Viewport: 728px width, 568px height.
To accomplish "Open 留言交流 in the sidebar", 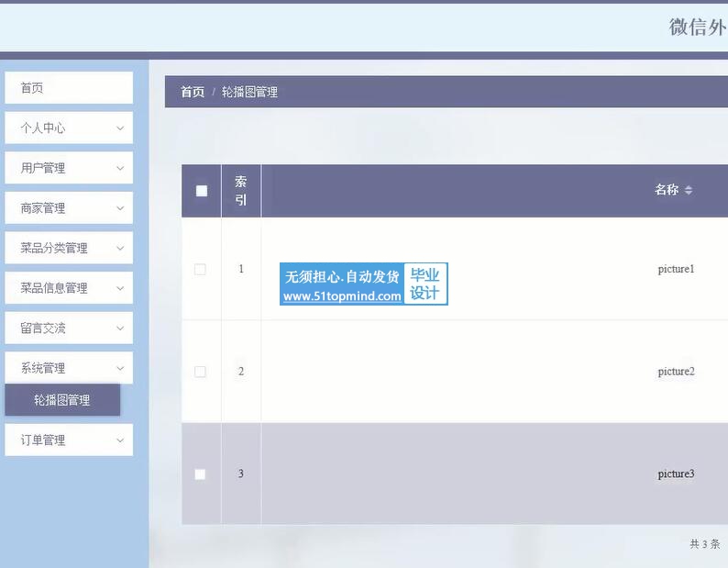I will tap(69, 329).
